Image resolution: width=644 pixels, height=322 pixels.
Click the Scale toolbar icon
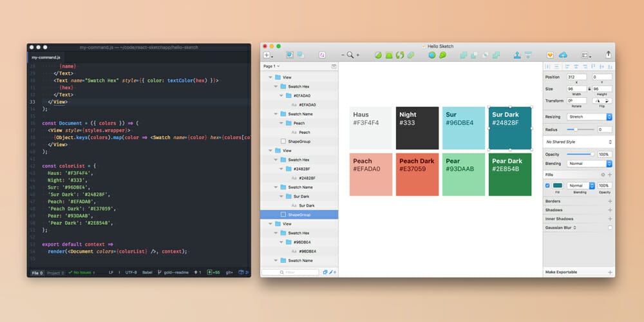[443, 55]
